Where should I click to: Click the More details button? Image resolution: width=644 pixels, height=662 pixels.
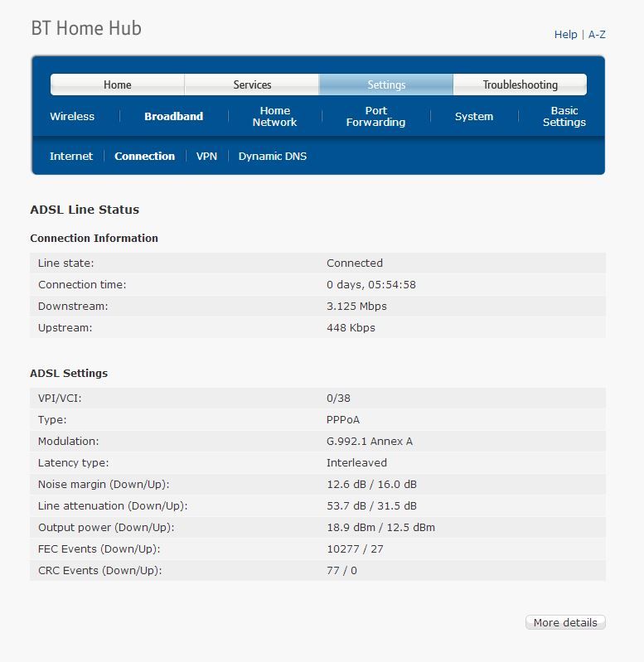[565, 622]
